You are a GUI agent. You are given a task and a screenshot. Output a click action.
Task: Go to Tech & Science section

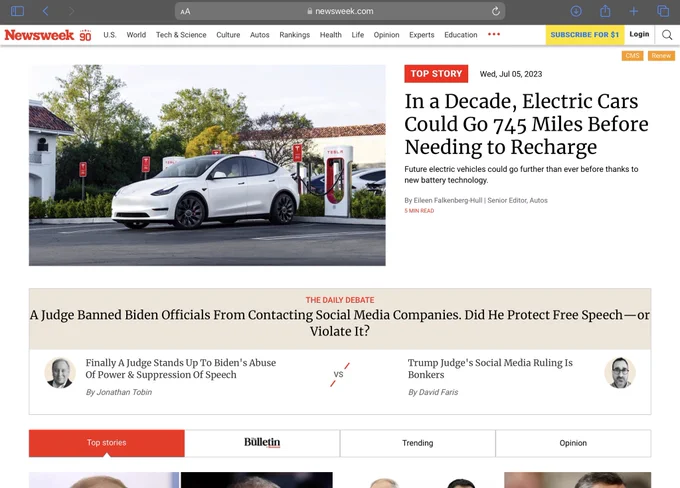[x=181, y=35]
